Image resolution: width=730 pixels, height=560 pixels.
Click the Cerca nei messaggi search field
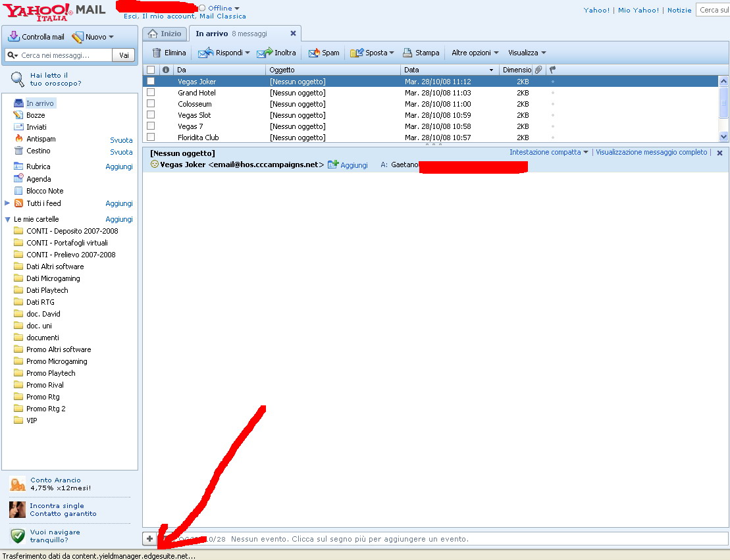(66, 55)
